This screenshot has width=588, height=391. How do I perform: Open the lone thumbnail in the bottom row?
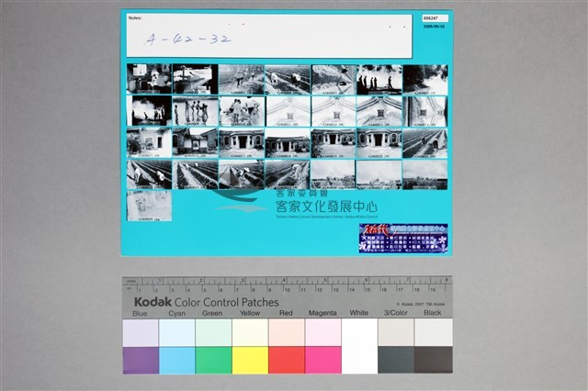[x=149, y=206]
